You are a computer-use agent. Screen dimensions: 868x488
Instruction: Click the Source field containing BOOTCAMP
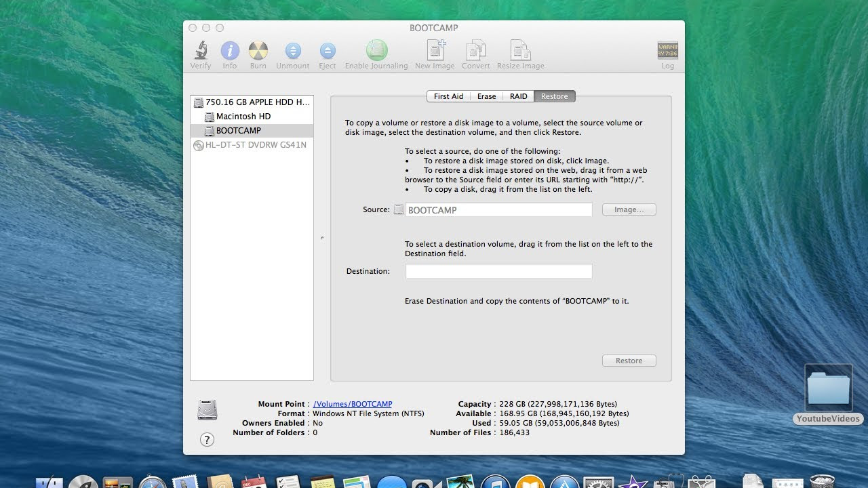(498, 210)
